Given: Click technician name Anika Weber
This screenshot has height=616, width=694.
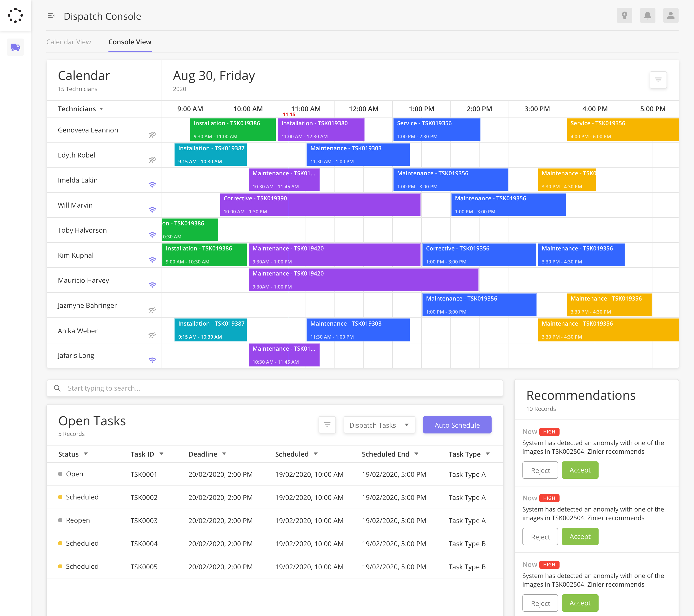Looking at the screenshot, I should 78,331.
